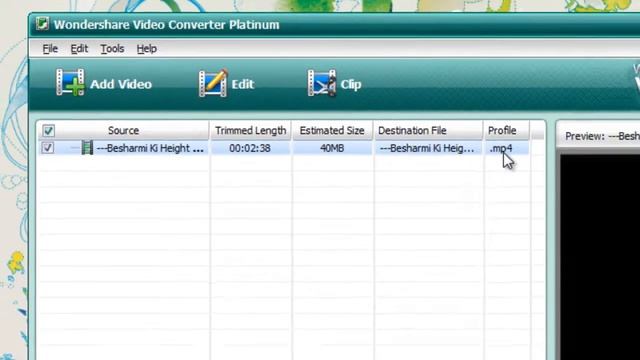Click the Clip toolbar button label
Screen dimensions: 640x360
[x=351, y=84]
